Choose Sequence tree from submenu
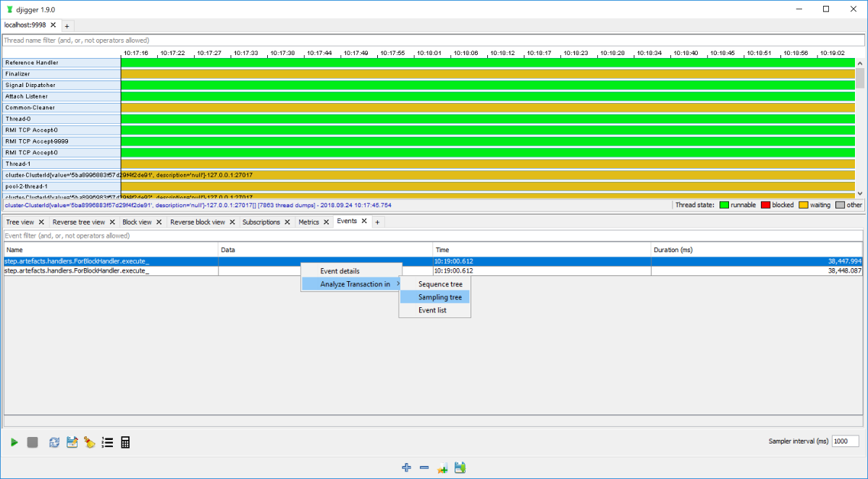The width and height of the screenshot is (868, 479). (x=435, y=284)
